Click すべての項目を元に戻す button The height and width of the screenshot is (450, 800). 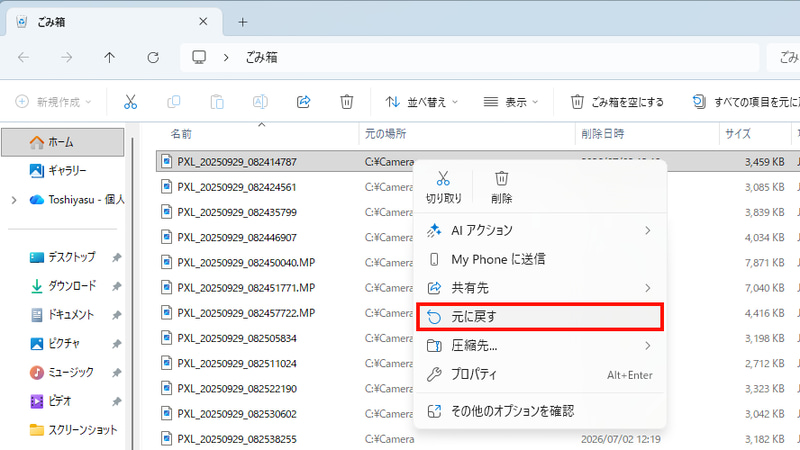pyautogui.click(x=746, y=102)
